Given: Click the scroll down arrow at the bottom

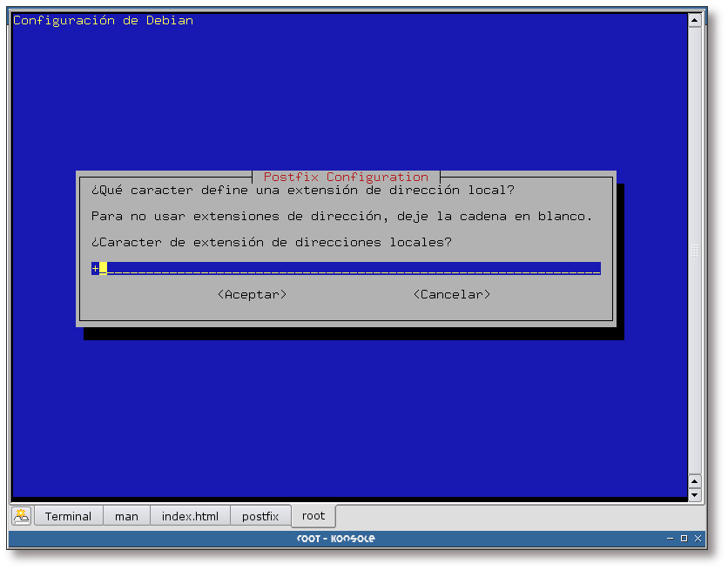Looking at the screenshot, I should click(694, 495).
